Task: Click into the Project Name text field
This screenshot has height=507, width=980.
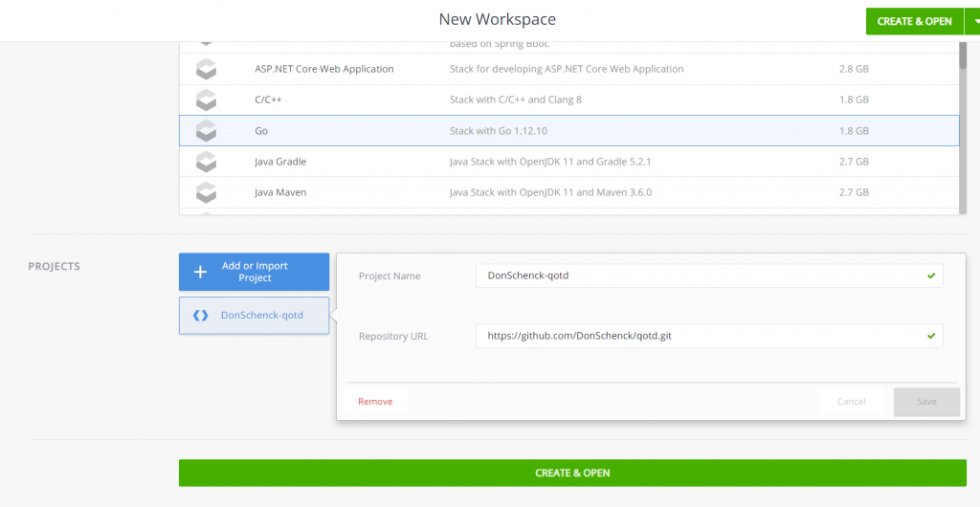Action: [699, 276]
